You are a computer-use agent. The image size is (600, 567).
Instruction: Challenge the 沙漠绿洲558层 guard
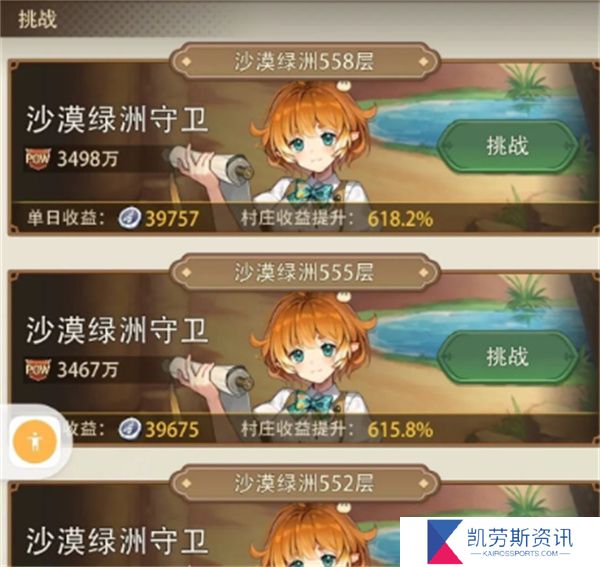507,146
